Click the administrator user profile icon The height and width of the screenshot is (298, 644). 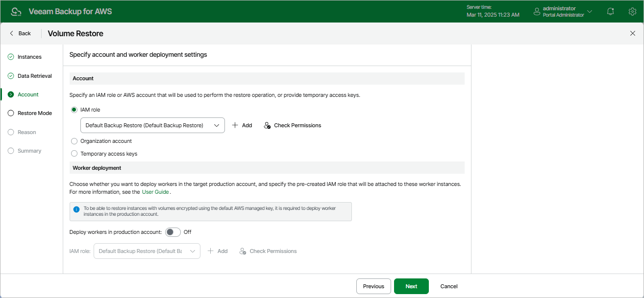[x=537, y=11]
